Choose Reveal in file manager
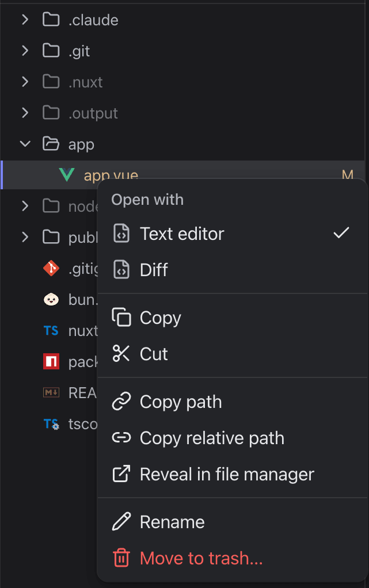The width and height of the screenshot is (369, 588). pos(233,474)
